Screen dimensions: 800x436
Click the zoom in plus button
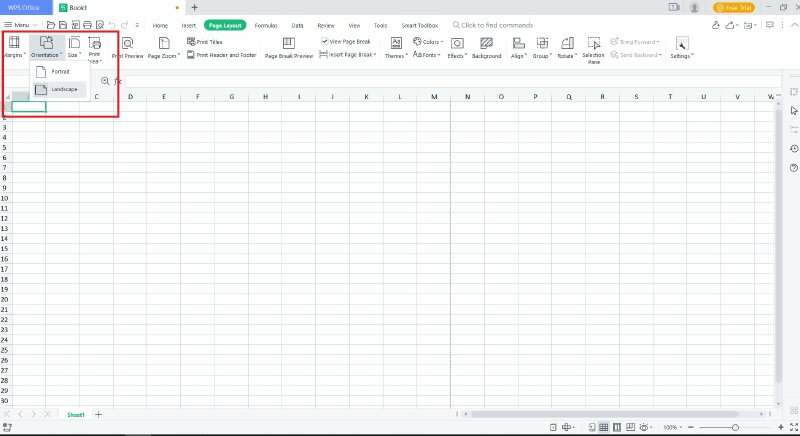[781, 427]
